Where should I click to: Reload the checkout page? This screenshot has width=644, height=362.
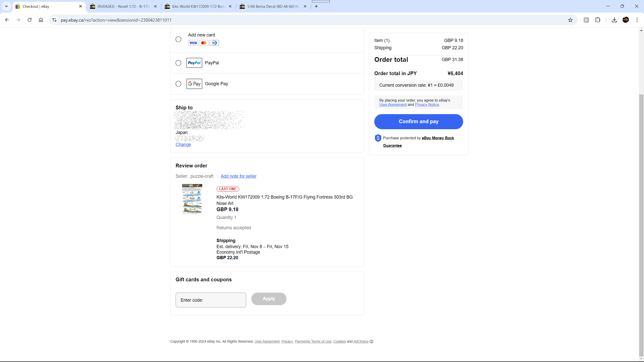(x=29, y=20)
